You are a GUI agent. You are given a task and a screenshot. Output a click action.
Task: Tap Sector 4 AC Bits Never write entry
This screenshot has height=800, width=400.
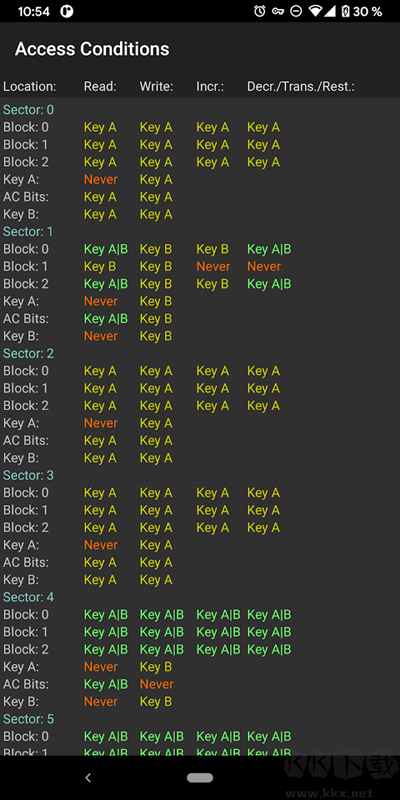coord(157,684)
